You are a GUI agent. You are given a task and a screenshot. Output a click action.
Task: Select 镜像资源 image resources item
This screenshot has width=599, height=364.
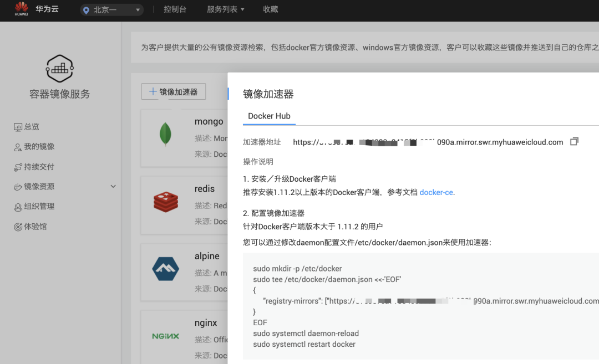tap(39, 187)
